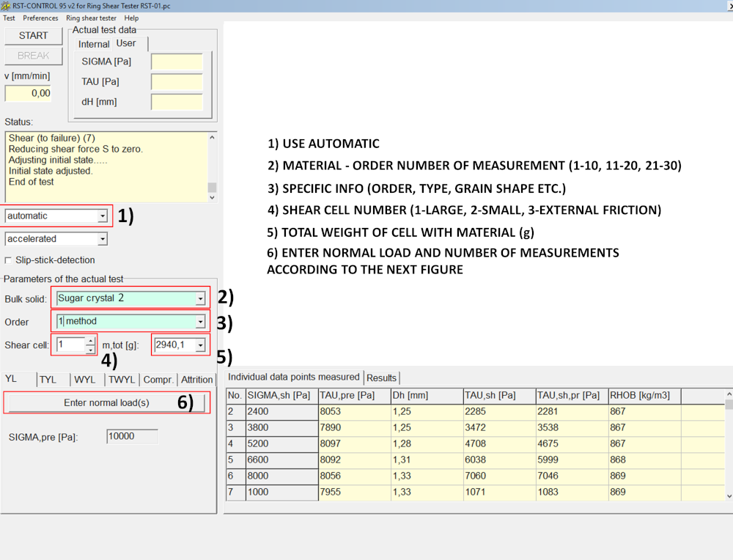This screenshot has height=560, width=733.
Task: Switch to the Internal tab
Action: (x=94, y=44)
